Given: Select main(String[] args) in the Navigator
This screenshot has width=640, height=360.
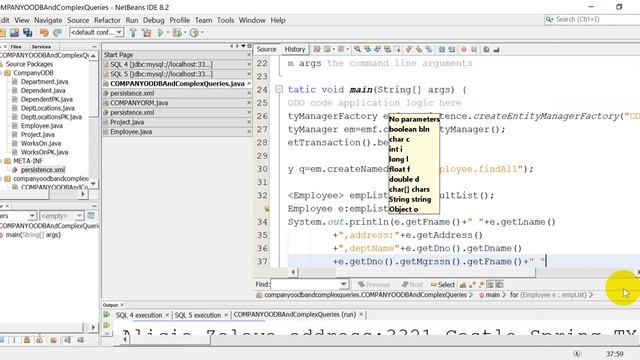Looking at the screenshot, I should [x=33, y=235].
